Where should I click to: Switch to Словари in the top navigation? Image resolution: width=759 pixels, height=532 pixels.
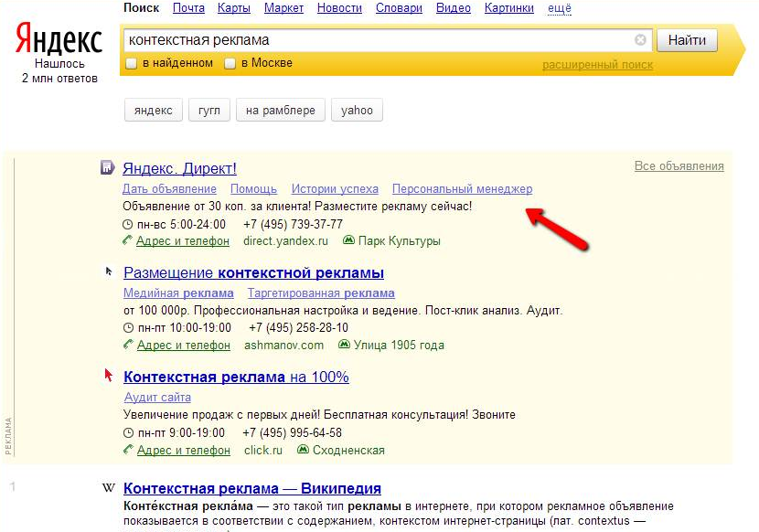tap(399, 8)
